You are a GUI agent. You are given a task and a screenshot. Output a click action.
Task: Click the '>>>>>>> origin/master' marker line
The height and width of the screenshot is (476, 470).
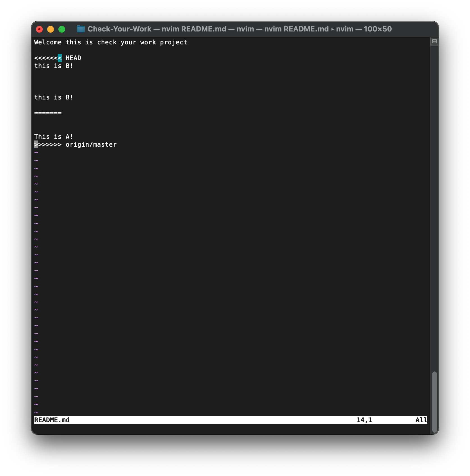pyautogui.click(x=75, y=145)
